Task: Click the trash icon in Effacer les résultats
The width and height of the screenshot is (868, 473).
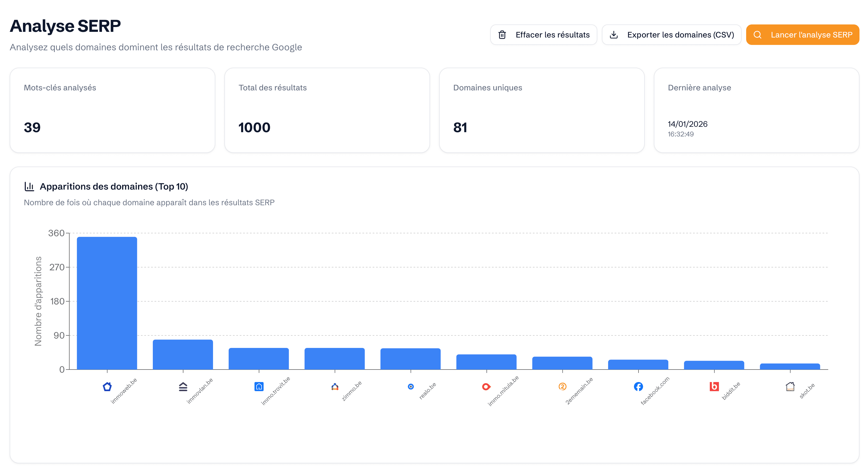Action: click(x=502, y=34)
